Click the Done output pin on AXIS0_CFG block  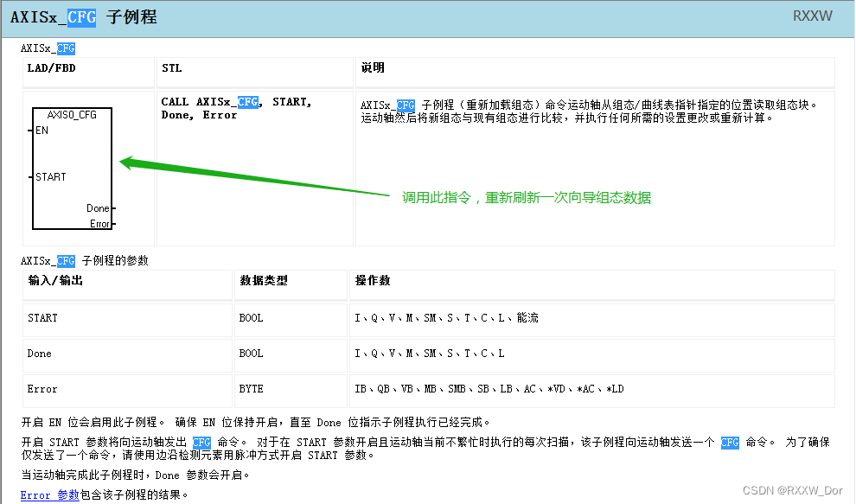click(99, 208)
